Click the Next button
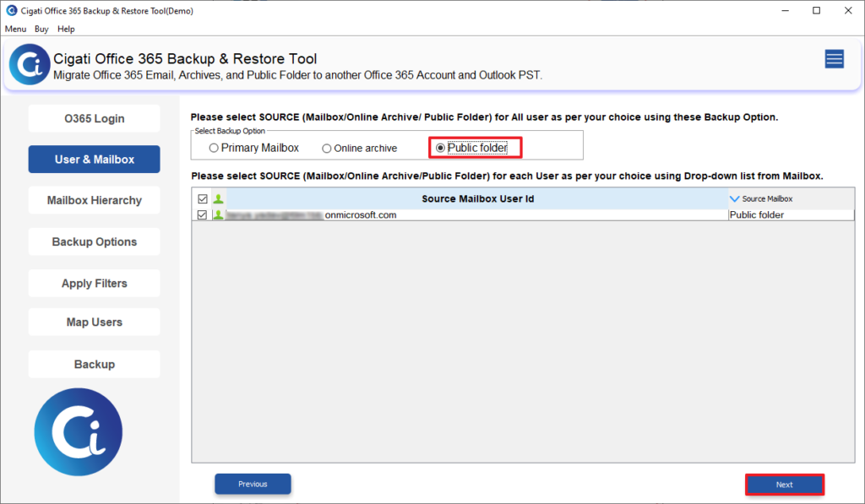This screenshot has height=504, width=865. tap(785, 485)
